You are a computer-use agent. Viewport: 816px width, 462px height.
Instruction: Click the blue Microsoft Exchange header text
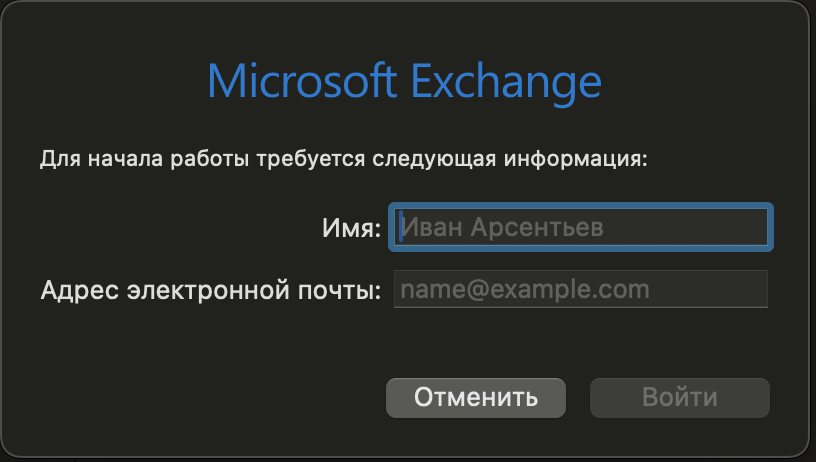[x=405, y=81]
